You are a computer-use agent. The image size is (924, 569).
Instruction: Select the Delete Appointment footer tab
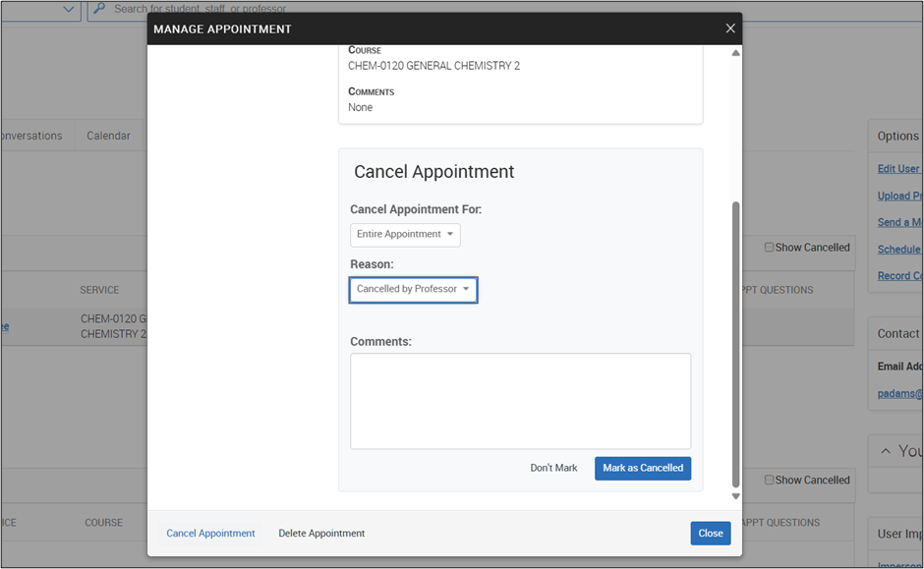pyautogui.click(x=321, y=533)
